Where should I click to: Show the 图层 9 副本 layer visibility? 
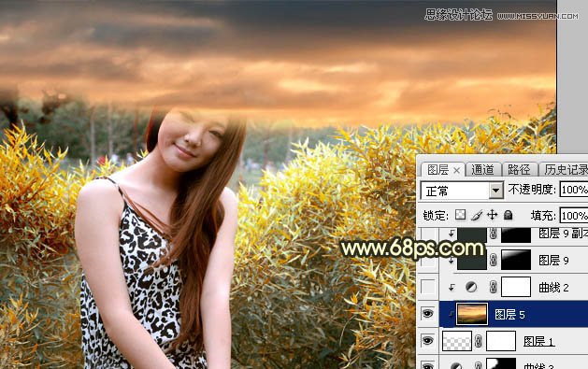[x=427, y=234]
